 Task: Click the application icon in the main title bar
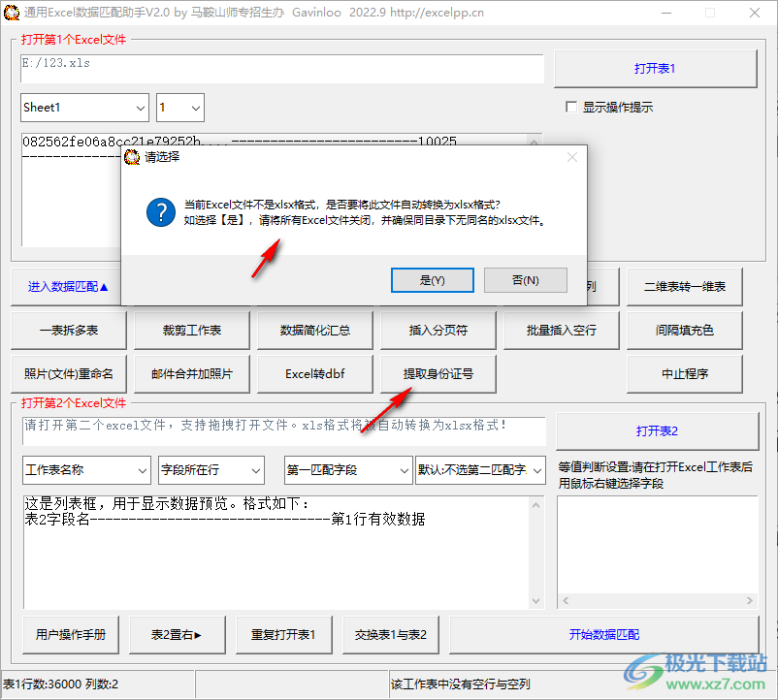[12, 13]
